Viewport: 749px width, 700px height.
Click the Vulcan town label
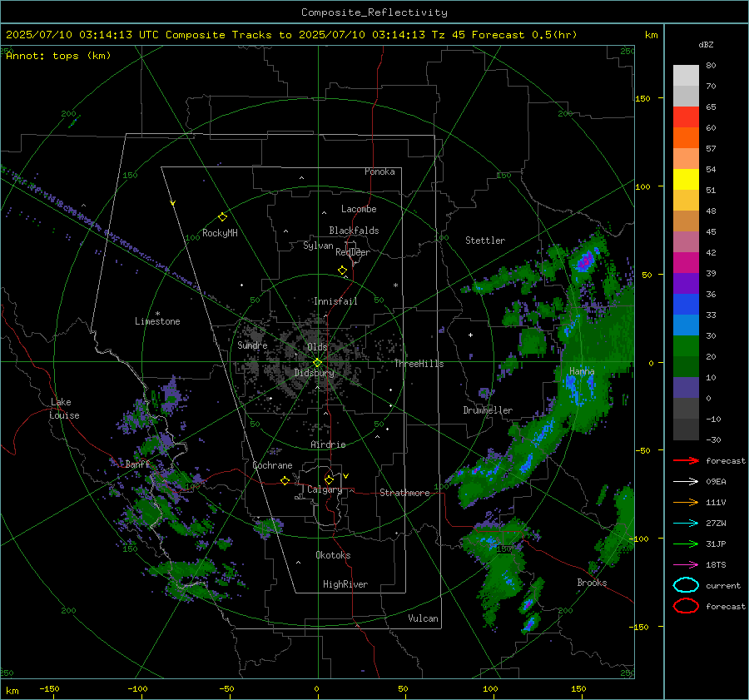[x=424, y=618]
